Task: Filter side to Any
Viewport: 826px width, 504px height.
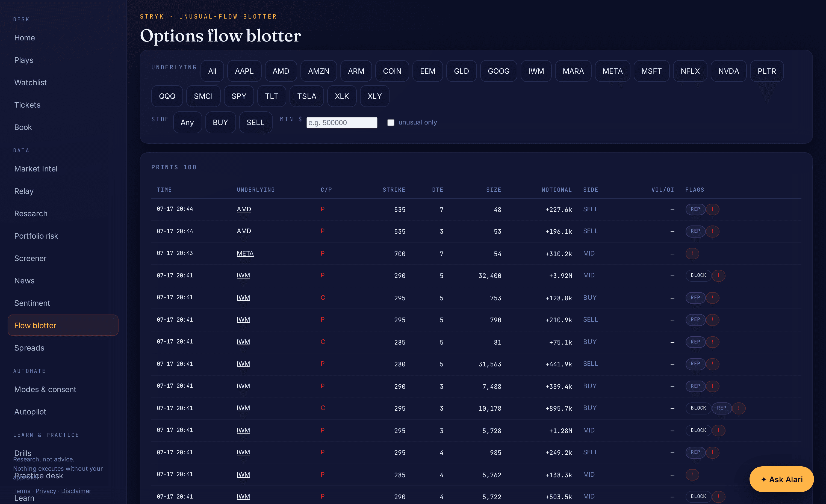Action: [x=187, y=122]
